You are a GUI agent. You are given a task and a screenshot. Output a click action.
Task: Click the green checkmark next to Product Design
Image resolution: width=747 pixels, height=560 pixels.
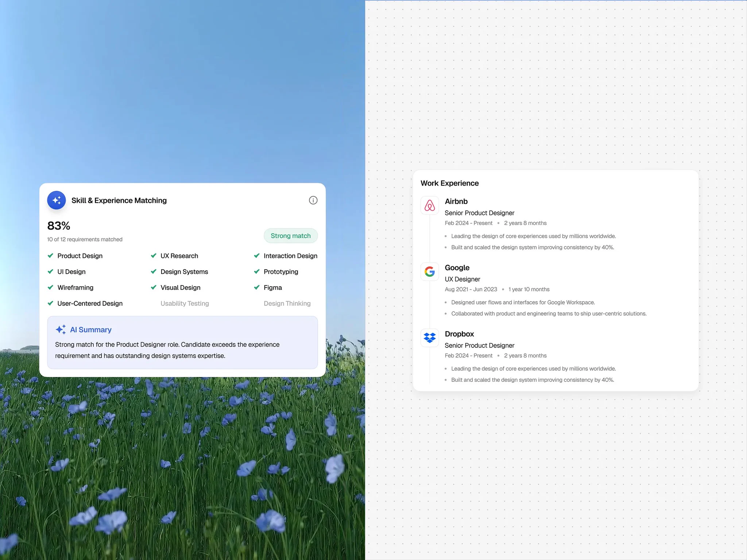click(x=51, y=256)
